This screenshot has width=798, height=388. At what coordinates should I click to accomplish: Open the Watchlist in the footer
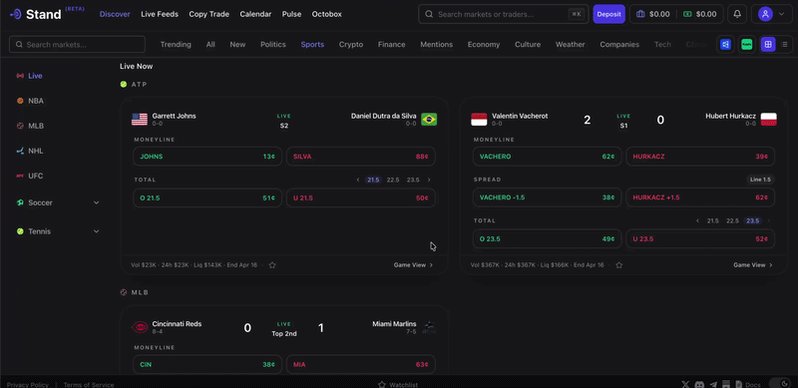397,384
